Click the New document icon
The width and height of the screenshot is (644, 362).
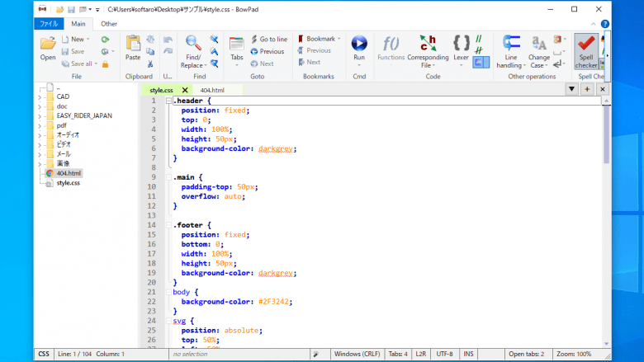tap(65, 39)
